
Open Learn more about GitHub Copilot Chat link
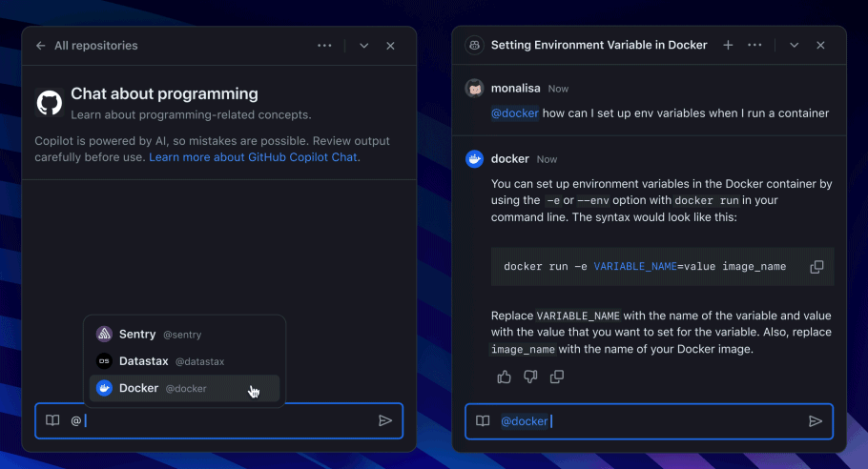pyautogui.click(x=253, y=157)
